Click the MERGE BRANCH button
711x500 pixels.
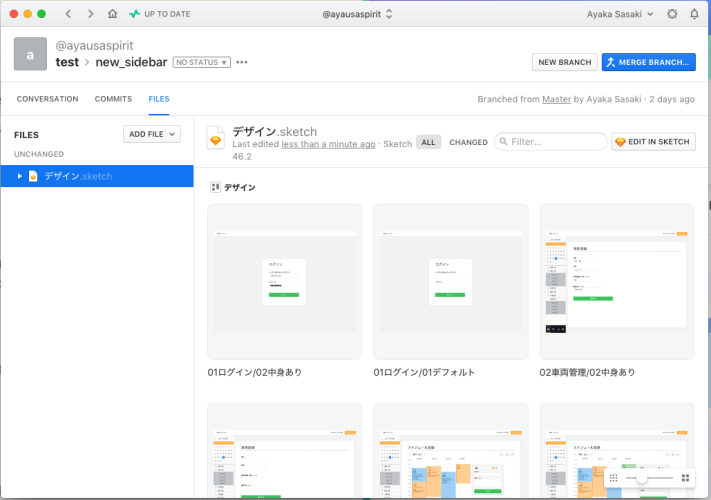pos(648,62)
